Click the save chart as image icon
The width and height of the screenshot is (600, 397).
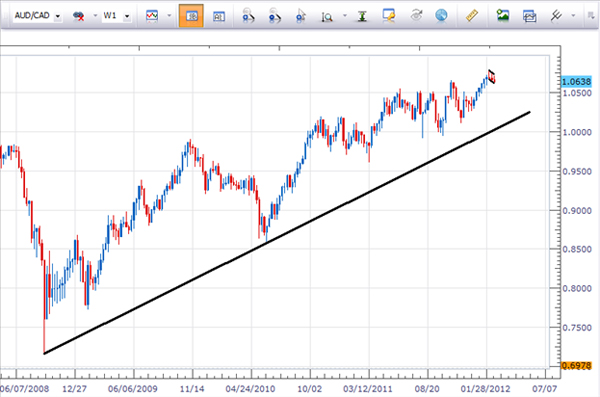[502, 16]
